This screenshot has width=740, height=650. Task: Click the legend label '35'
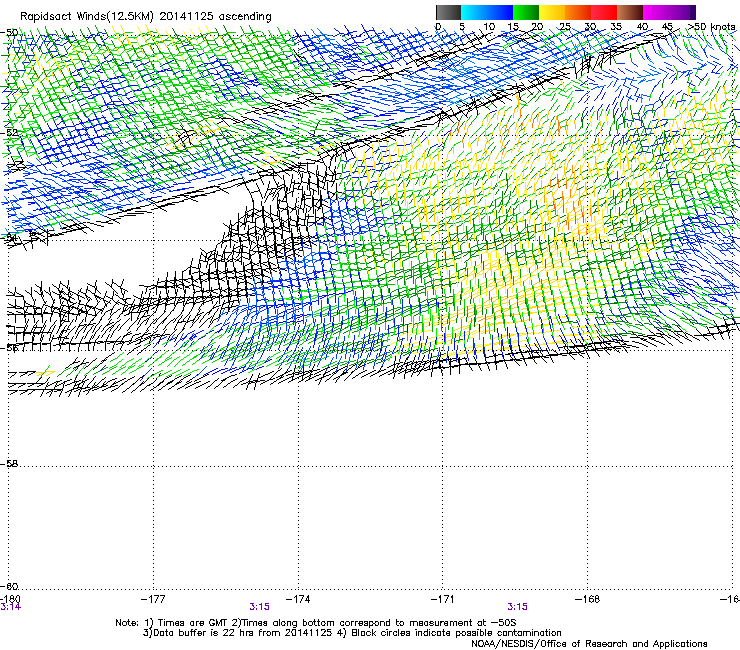coord(616,27)
